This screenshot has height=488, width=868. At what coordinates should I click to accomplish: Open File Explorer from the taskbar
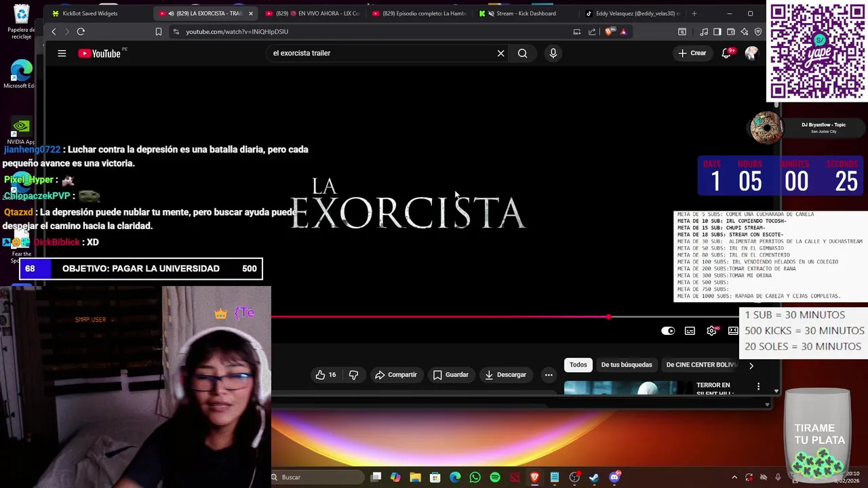click(x=415, y=477)
